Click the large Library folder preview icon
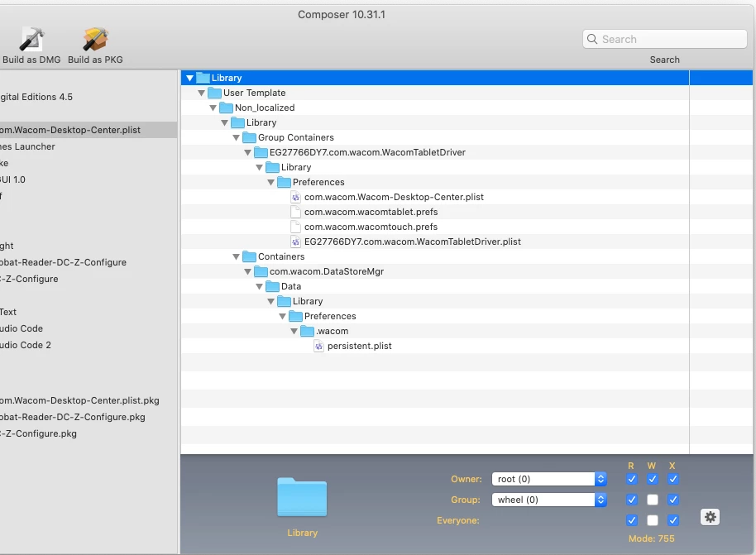The height and width of the screenshot is (555, 756). click(x=302, y=497)
